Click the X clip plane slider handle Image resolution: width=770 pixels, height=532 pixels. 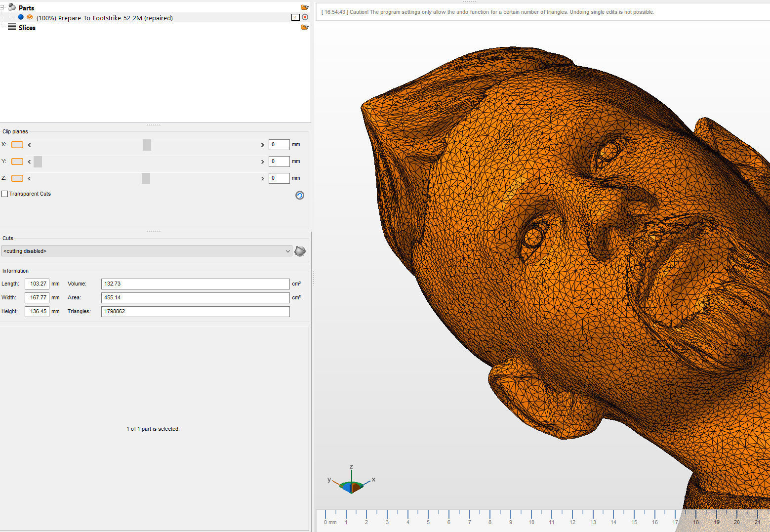(x=147, y=145)
